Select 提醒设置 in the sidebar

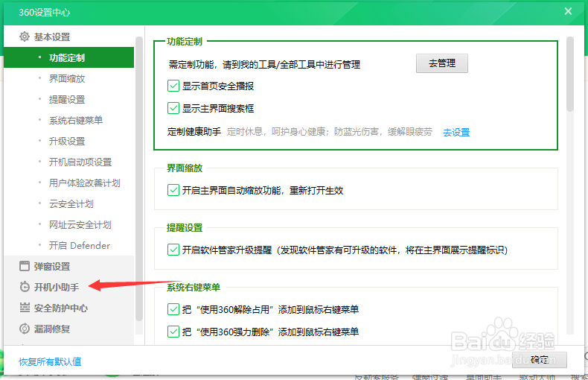[x=68, y=100]
